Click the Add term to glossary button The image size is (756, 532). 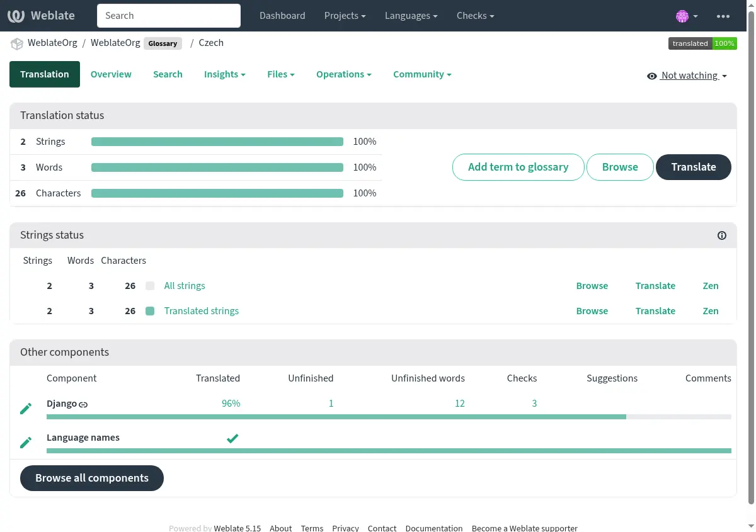pyautogui.click(x=518, y=167)
